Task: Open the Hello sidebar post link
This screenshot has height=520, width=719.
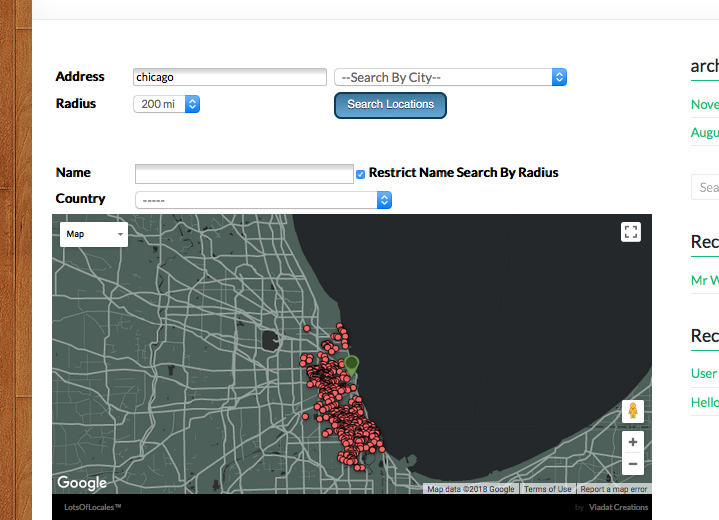Action: pyautogui.click(x=704, y=402)
